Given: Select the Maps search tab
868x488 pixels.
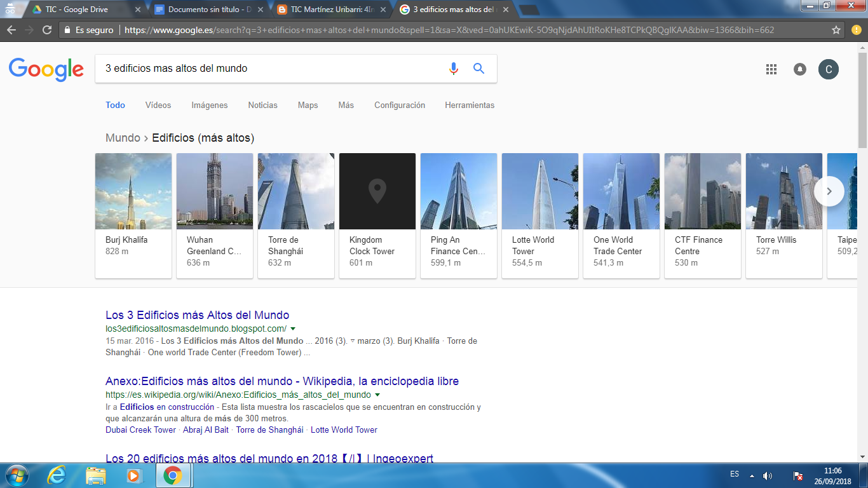Looking at the screenshot, I should point(308,105).
